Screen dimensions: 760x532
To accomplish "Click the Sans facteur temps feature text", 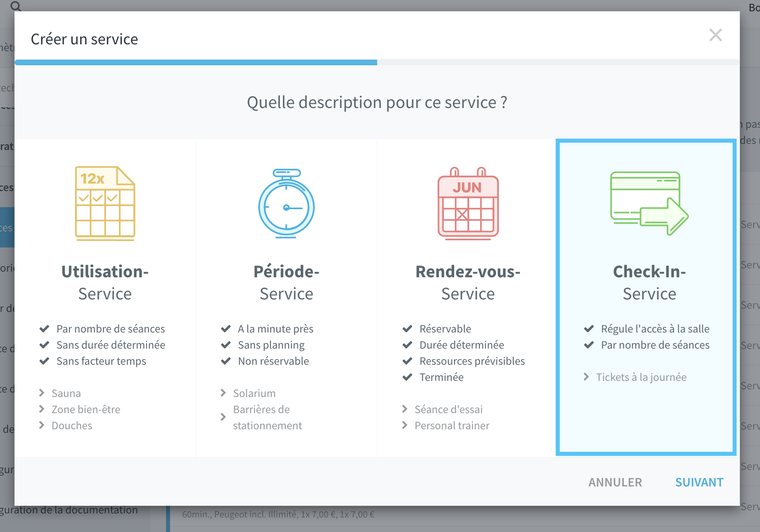I will coord(101,361).
